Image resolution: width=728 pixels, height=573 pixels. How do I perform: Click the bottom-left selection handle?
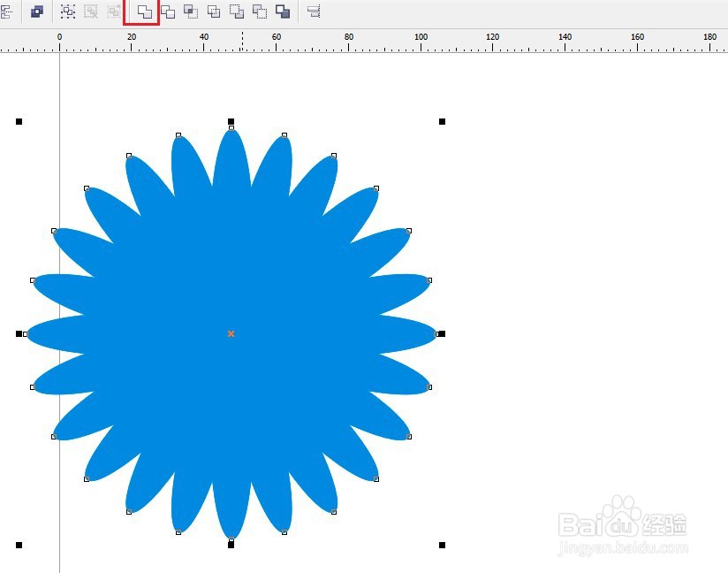coord(19,545)
